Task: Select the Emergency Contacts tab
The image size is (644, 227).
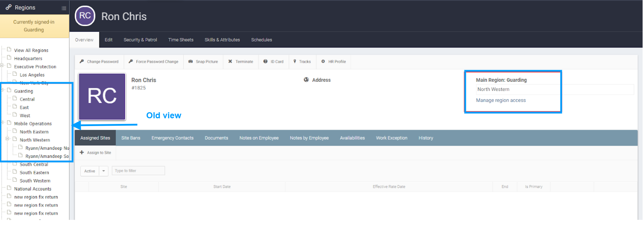Action: [x=172, y=138]
